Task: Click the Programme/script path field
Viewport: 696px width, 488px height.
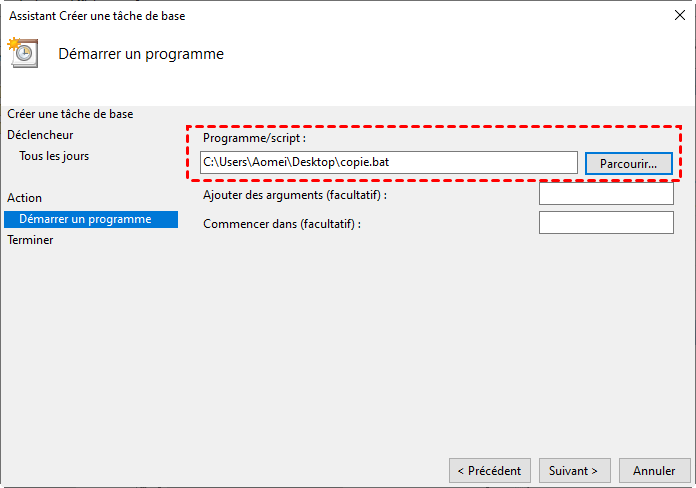Action: 388,162
